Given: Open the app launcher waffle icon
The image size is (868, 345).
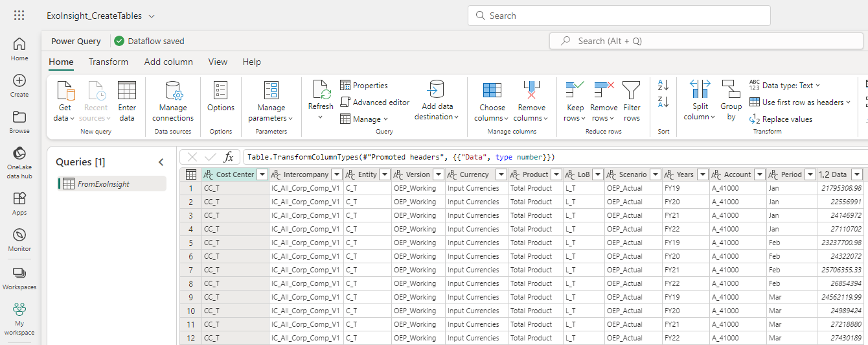Looking at the screenshot, I should pos(19,16).
